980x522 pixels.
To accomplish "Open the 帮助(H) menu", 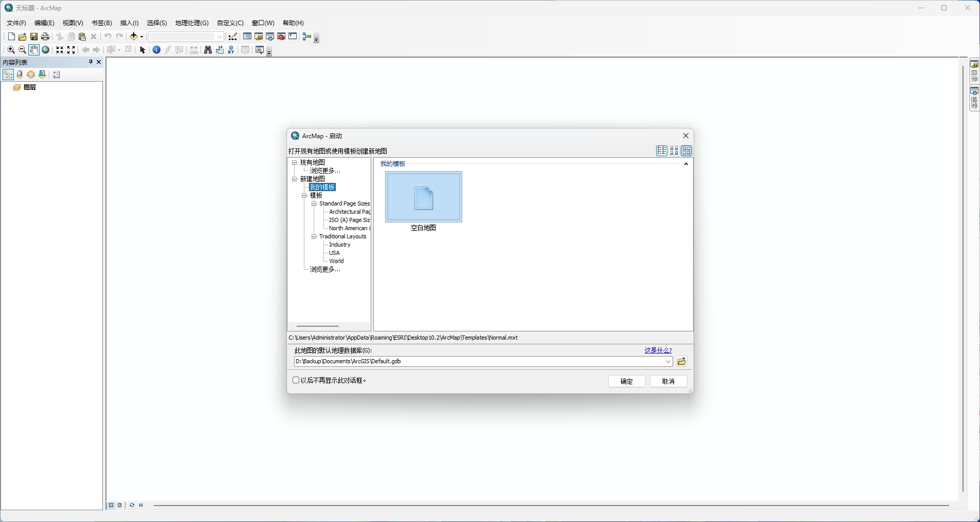I will click(x=292, y=23).
